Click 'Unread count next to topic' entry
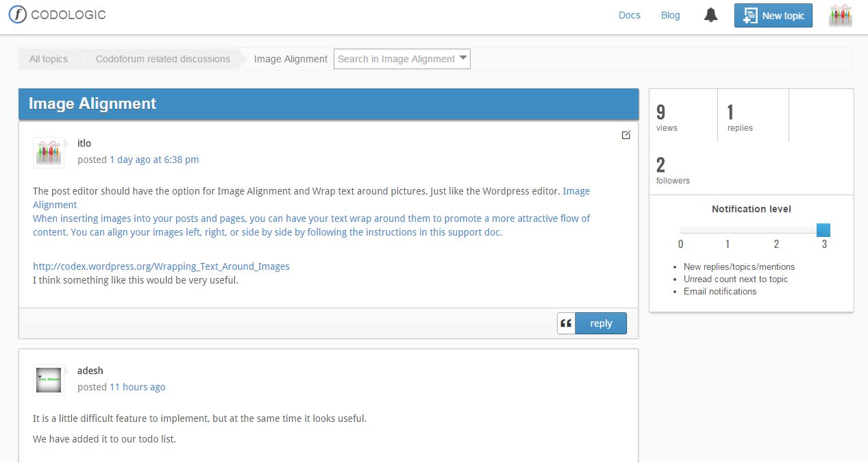Viewport: 868px width, 463px height. coord(736,279)
